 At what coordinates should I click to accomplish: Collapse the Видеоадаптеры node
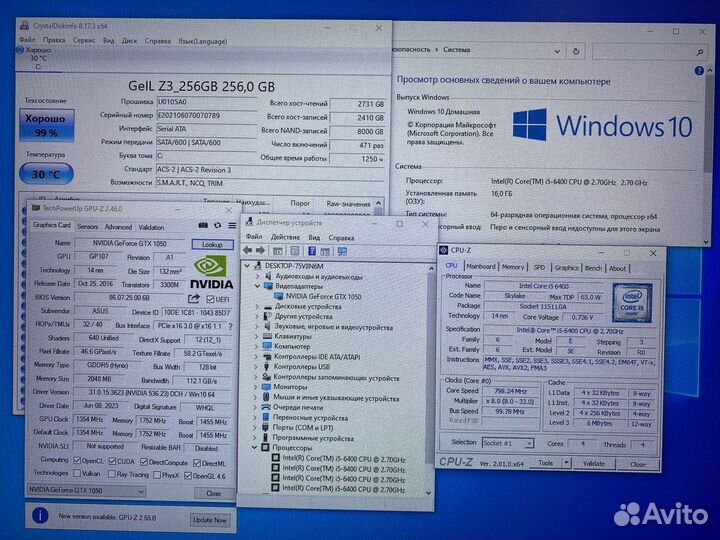(x=257, y=286)
